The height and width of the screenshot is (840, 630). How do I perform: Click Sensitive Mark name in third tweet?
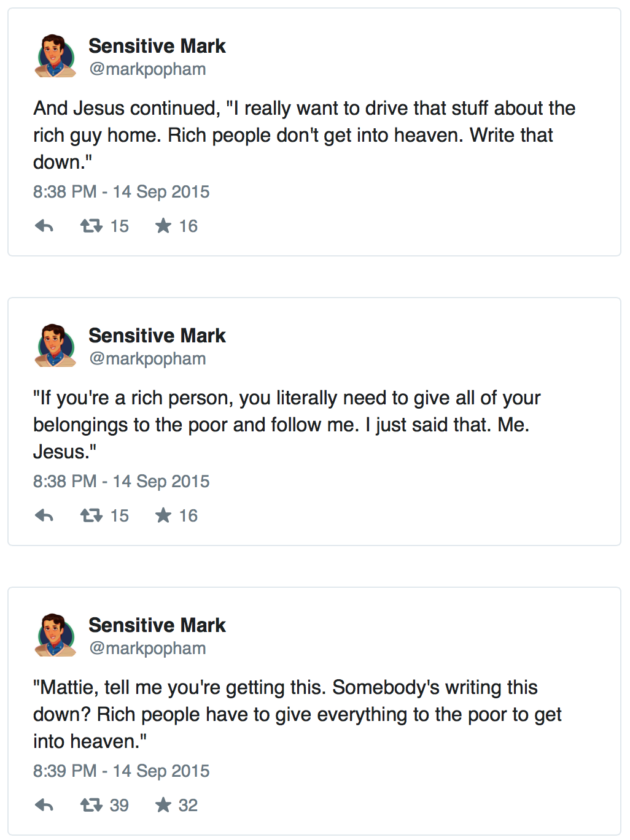157,625
